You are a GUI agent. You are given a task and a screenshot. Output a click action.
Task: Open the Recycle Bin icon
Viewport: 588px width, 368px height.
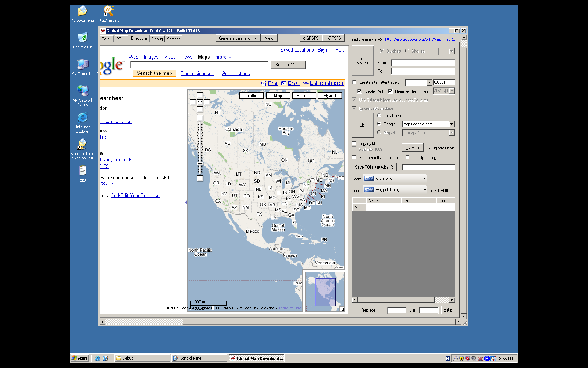click(x=83, y=38)
